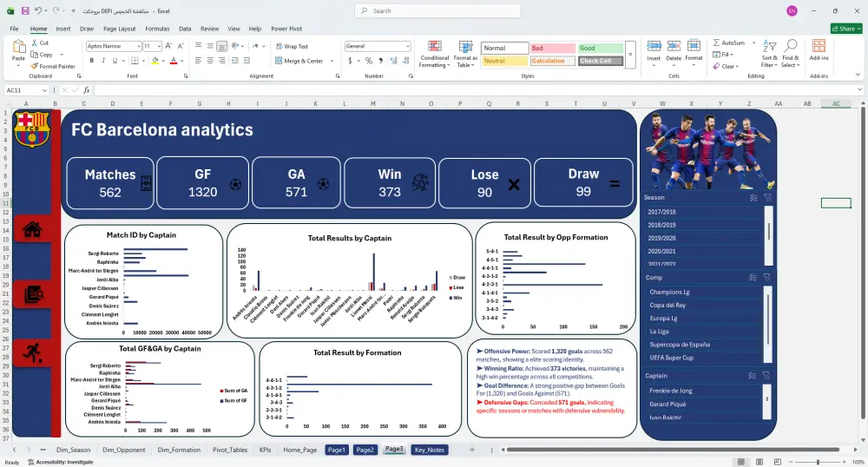Open the Add-ins button
The width and height of the screenshot is (868, 467).
819,49
